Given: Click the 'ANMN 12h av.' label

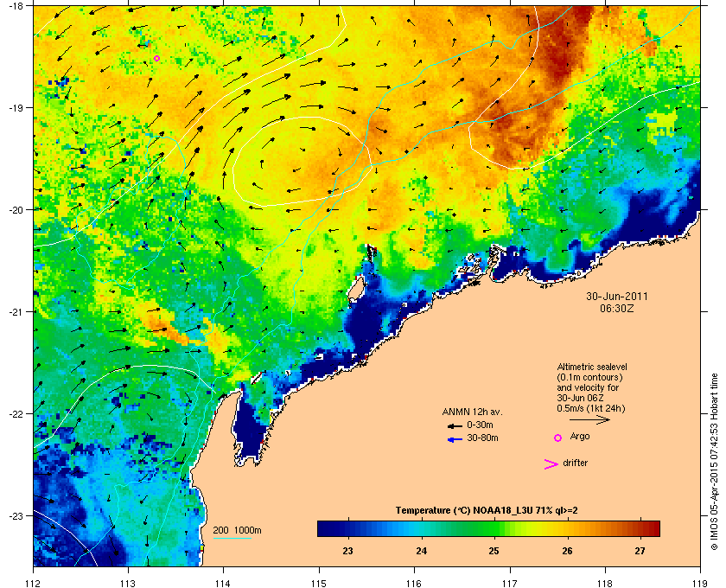Looking at the screenshot, I should (472, 412).
